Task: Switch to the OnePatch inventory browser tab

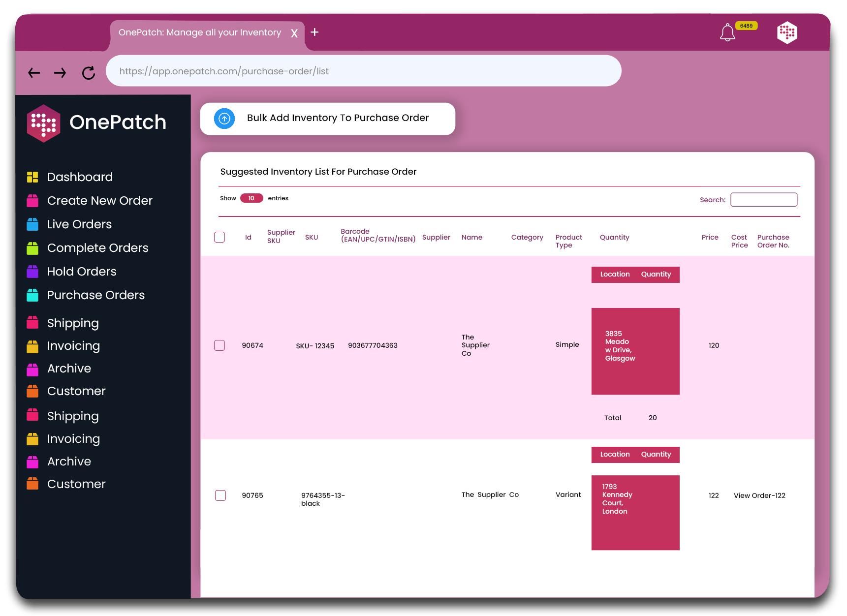Action: point(199,32)
